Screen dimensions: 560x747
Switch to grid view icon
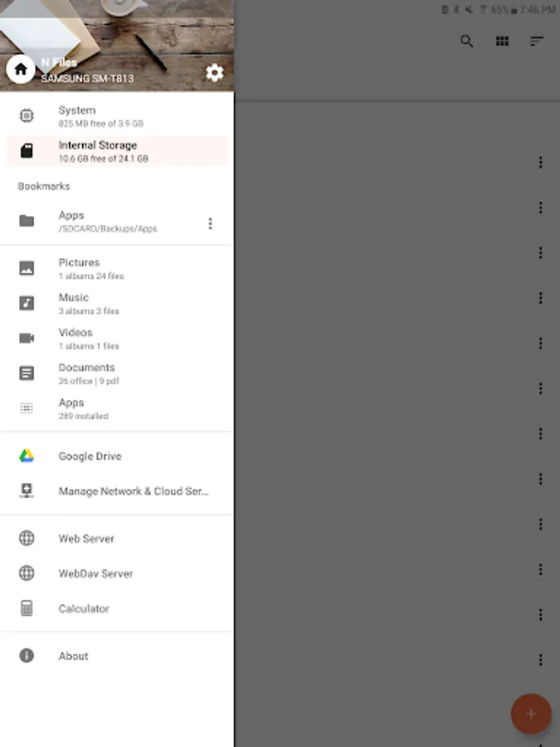pyautogui.click(x=503, y=41)
